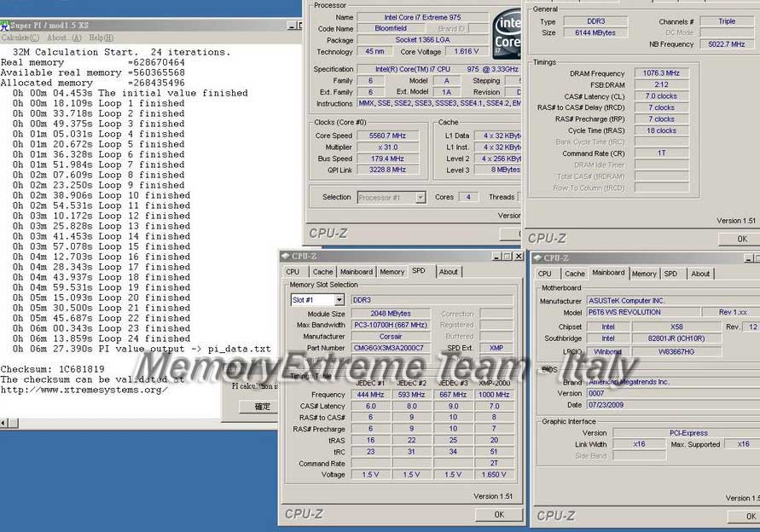760x532 pixels.
Task: Click the 'Loop 24 finished' row
Action: (102, 338)
